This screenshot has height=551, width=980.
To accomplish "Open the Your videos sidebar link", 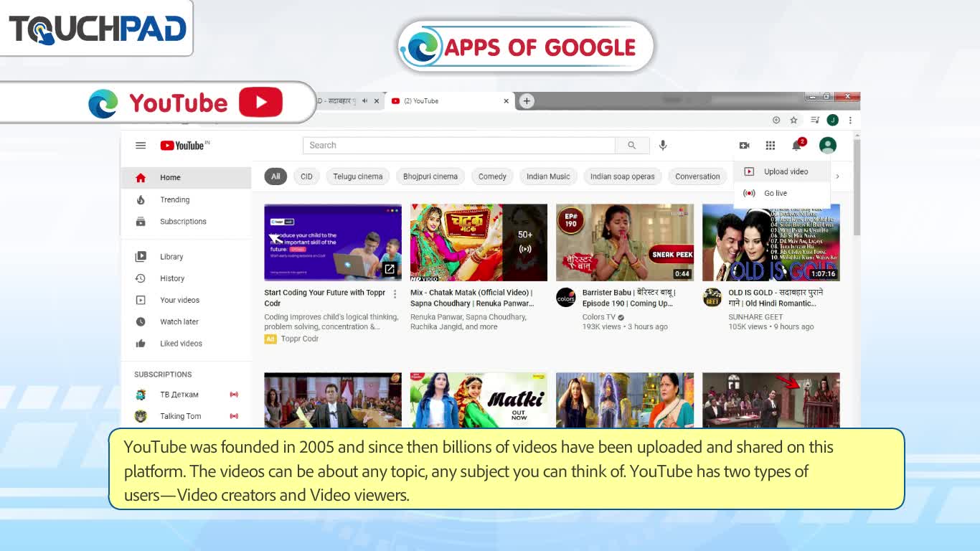I will 186,301.
